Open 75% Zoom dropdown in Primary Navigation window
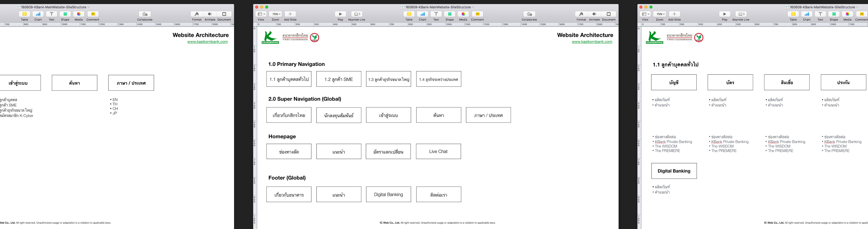The height and width of the screenshot is (229, 868). pyautogui.click(x=276, y=14)
